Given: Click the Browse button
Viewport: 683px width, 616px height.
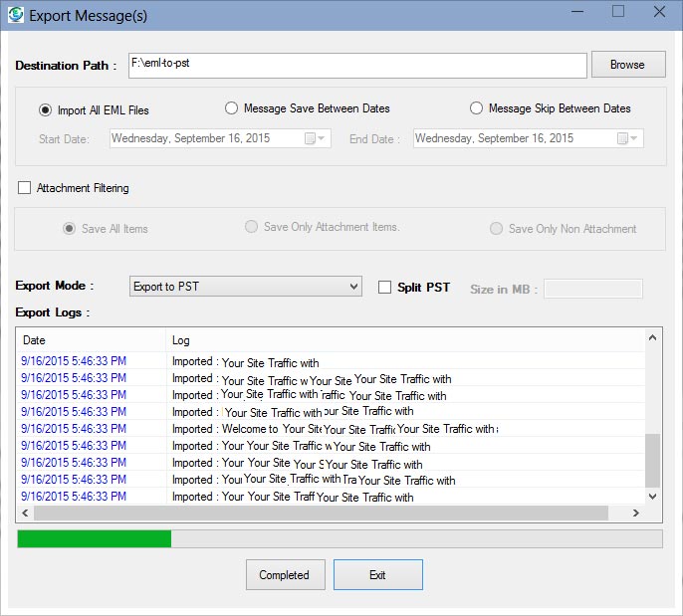Looking at the screenshot, I should [x=627, y=65].
